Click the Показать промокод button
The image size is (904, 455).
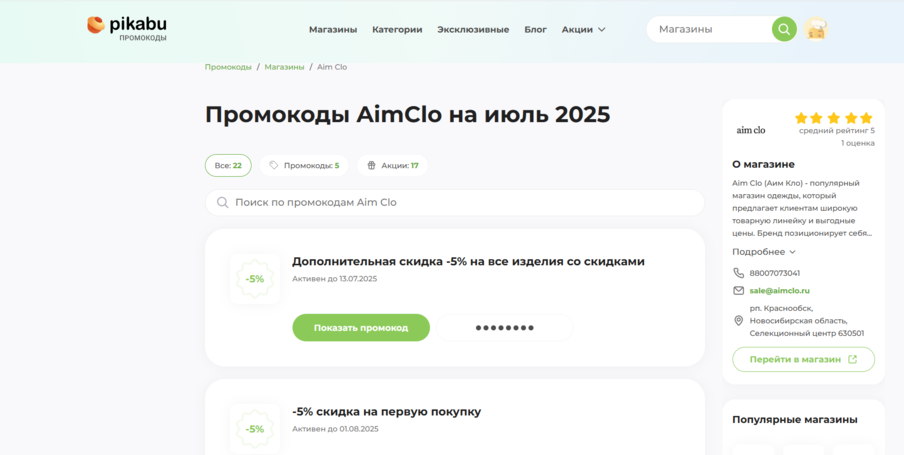click(361, 328)
